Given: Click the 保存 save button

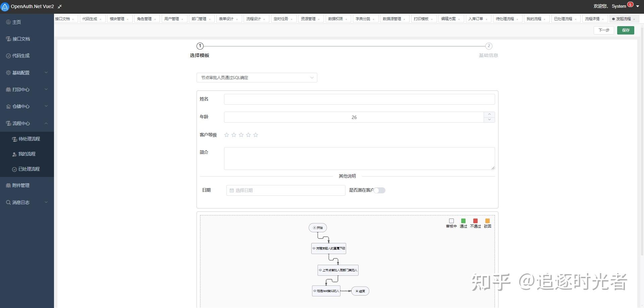Looking at the screenshot, I should (626, 30).
